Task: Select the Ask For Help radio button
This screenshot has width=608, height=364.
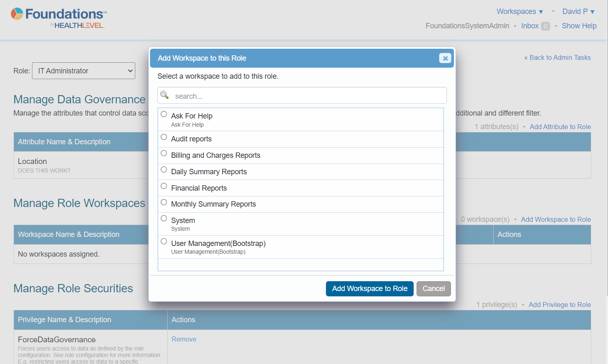Action: [x=164, y=114]
